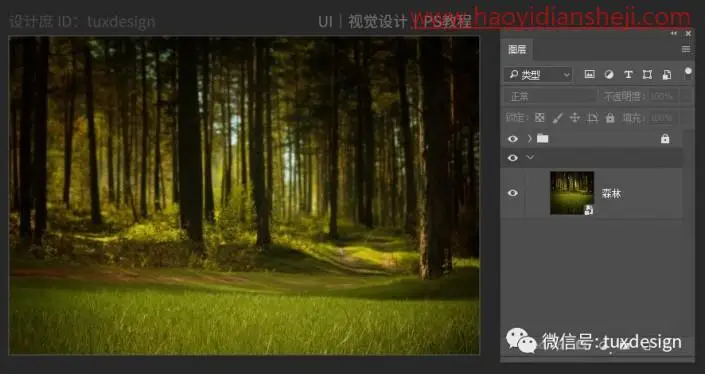
Task: Lock position move-arrows icon
Action: click(x=575, y=118)
